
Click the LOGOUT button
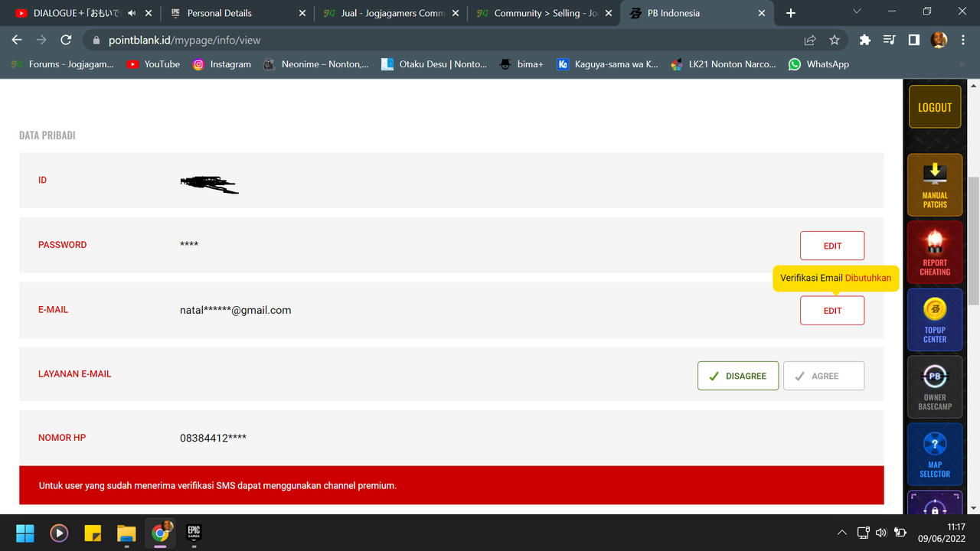pyautogui.click(x=935, y=107)
